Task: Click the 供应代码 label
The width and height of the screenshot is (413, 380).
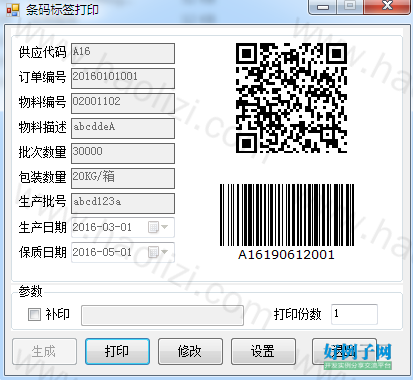Action: pos(42,52)
